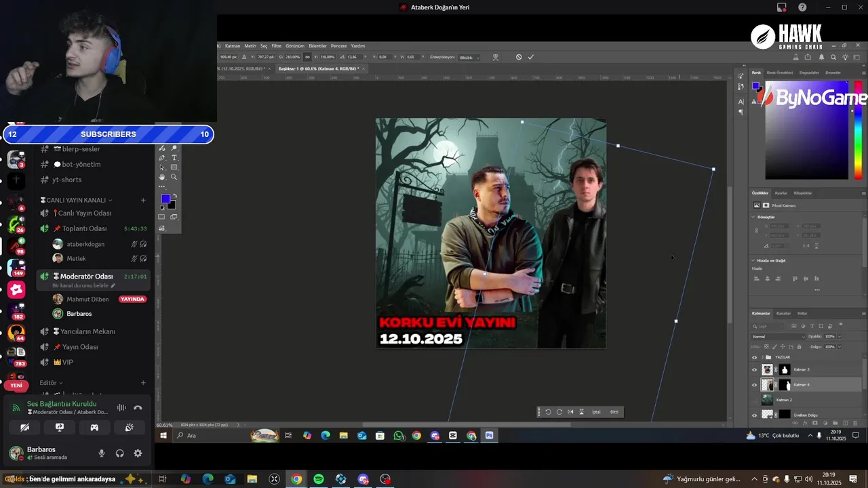This screenshot has height=488, width=868.
Task: Open the layer blend mode Normal dropdown
Action: [x=778, y=337]
